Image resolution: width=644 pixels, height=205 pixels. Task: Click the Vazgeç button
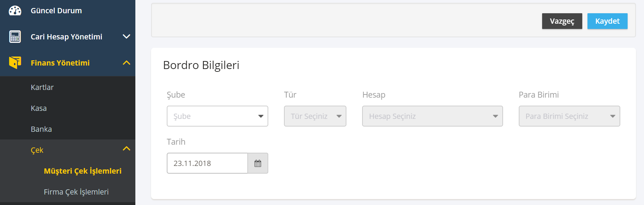point(562,21)
